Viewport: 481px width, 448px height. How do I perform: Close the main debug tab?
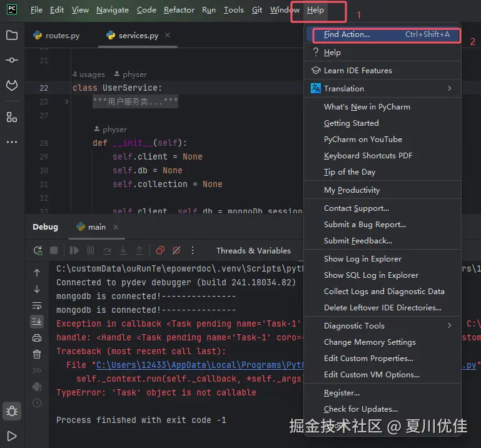[115, 227]
